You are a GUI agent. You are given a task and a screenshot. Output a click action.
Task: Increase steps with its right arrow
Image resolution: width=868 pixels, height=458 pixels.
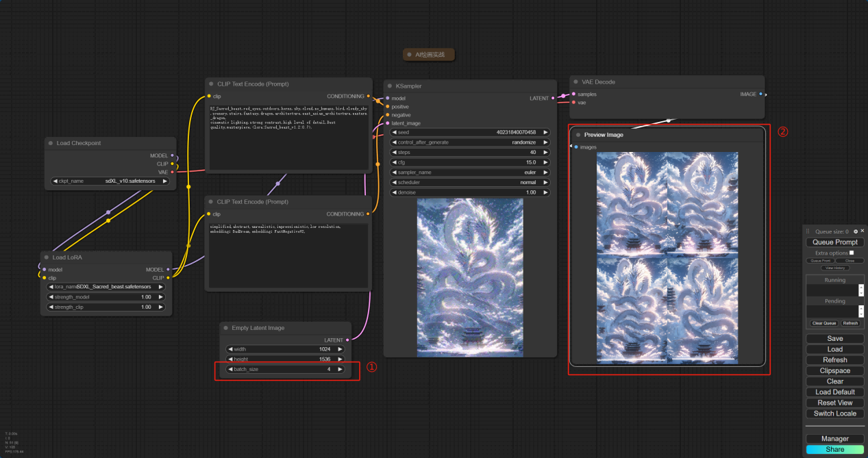[x=545, y=152]
